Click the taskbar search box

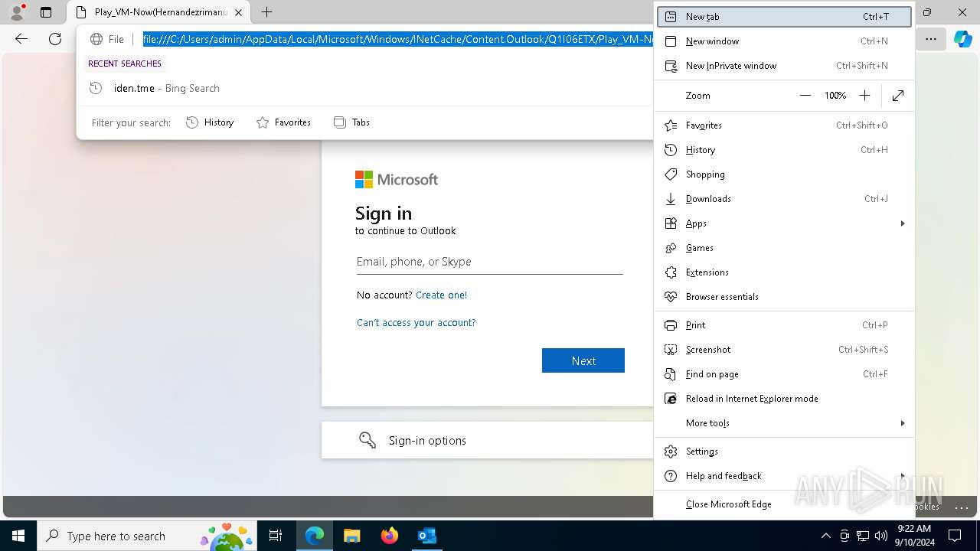[x=148, y=536]
